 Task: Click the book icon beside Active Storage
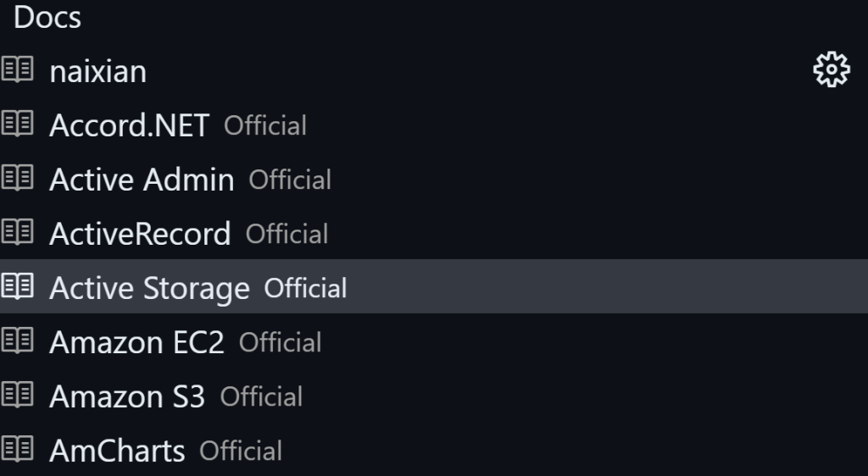17,287
